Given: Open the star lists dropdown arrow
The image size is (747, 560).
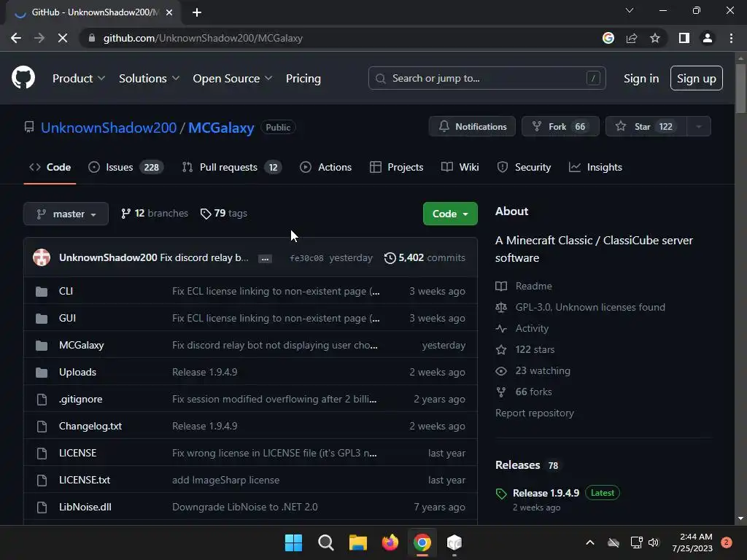Looking at the screenshot, I should (x=699, y=127).
